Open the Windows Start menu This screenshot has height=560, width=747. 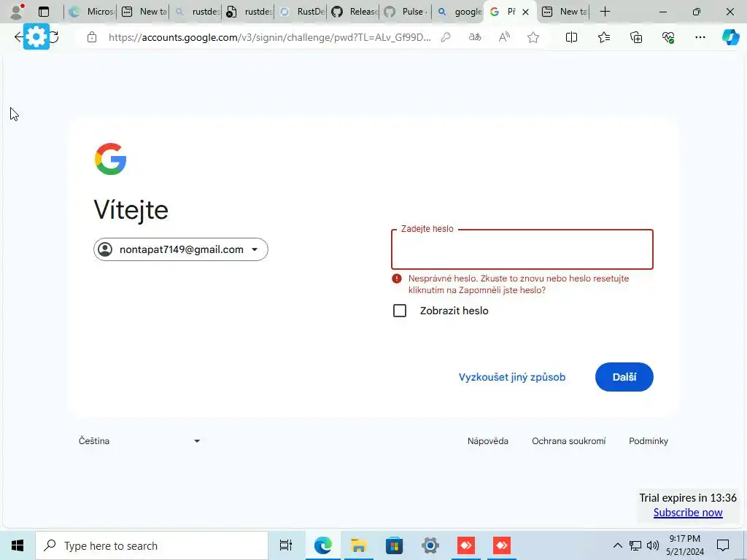coord(18,545)
